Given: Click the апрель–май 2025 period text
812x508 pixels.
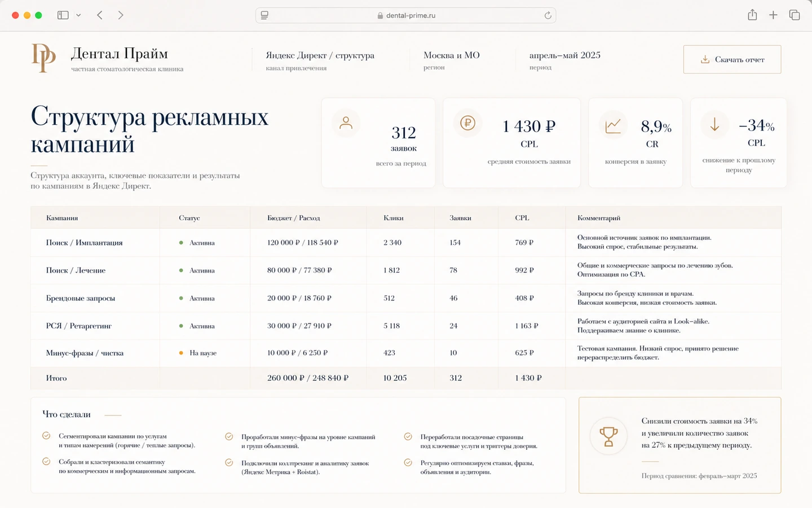Looking at the screenshot, I should 564,55.
